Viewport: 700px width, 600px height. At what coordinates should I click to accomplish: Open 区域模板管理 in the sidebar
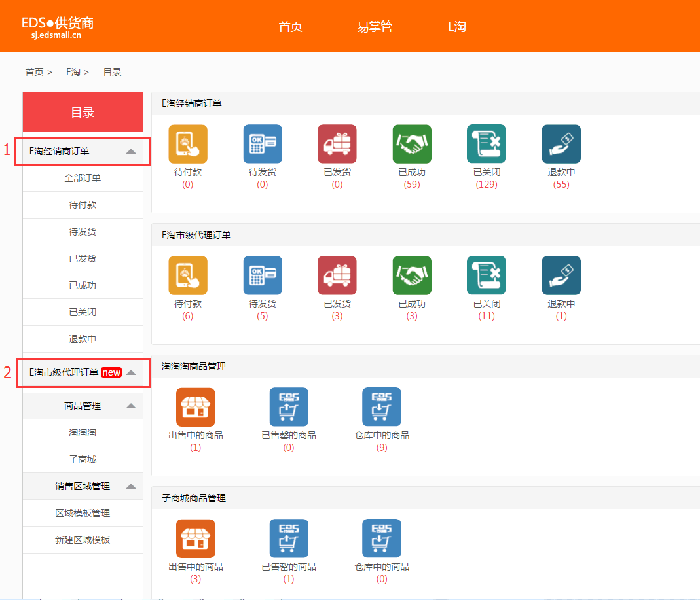coord(83,513)
